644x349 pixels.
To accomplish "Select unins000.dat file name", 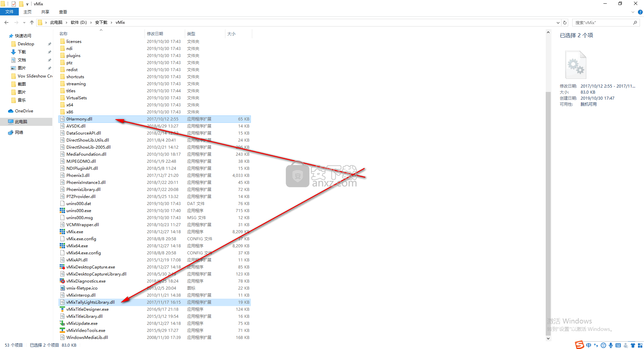I will pos(79,204).
